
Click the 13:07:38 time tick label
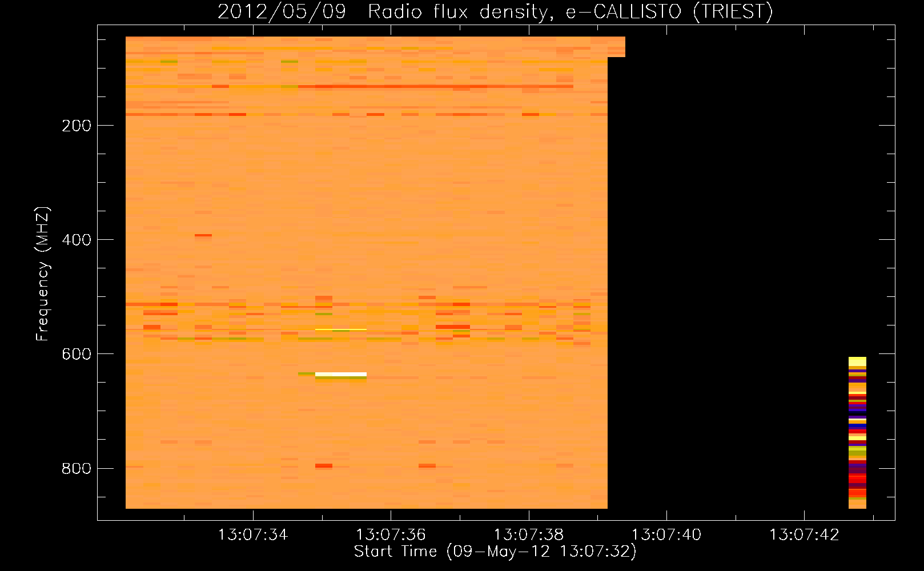coord(529,535)
